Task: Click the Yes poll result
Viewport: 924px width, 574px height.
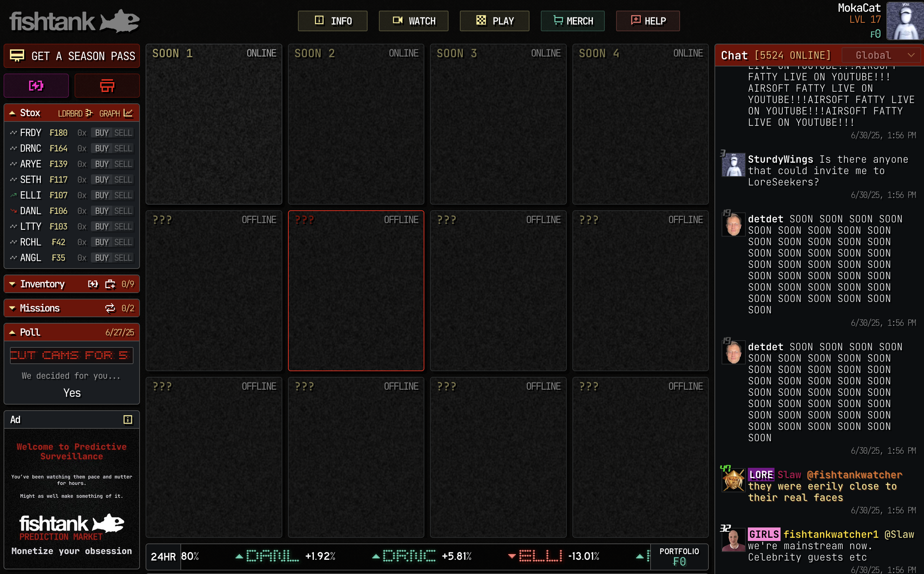Action: 72,393
